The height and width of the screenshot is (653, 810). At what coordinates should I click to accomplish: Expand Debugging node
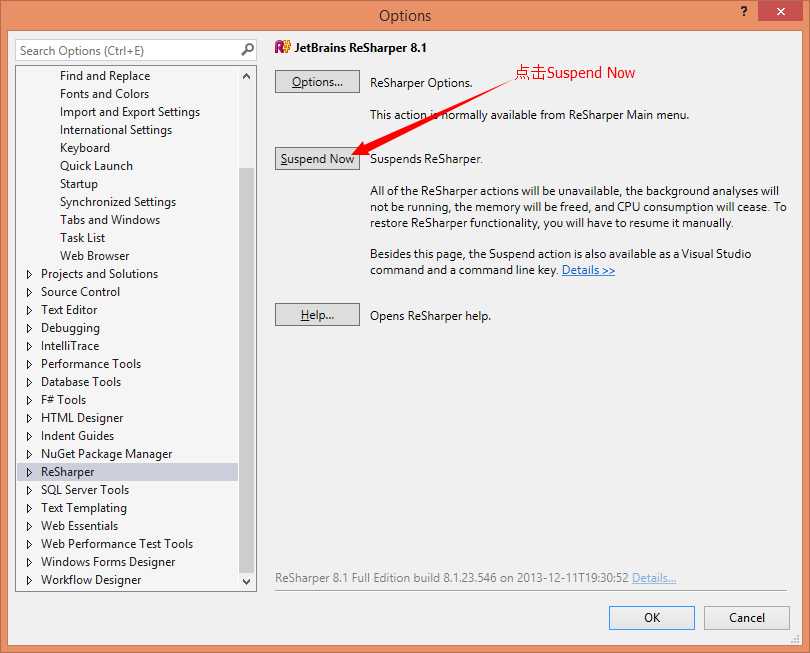point(29,328)
